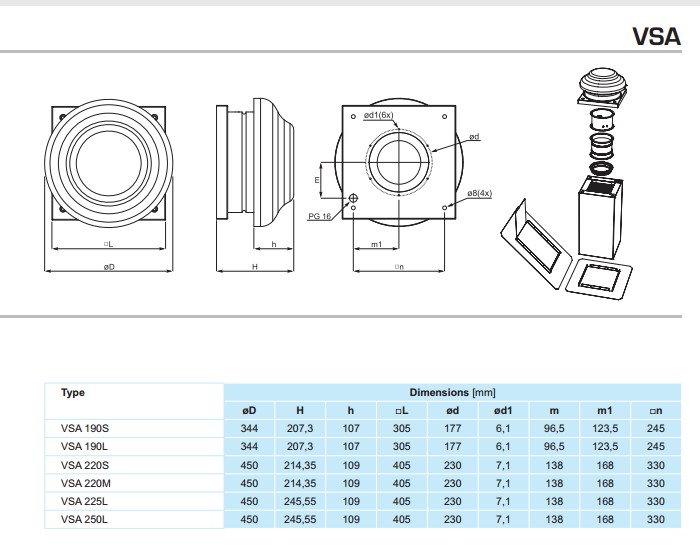This screenshot has width=700, height=550.
Task: Click the VSA page title
Action: pyautogui.click(x=656, y=36)
